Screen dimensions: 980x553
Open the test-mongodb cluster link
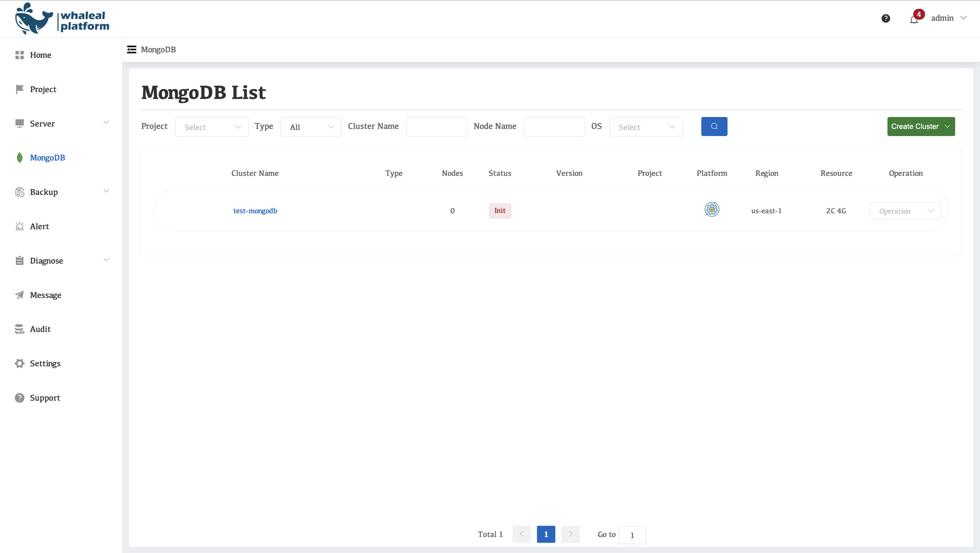click(x=255, y=211)
